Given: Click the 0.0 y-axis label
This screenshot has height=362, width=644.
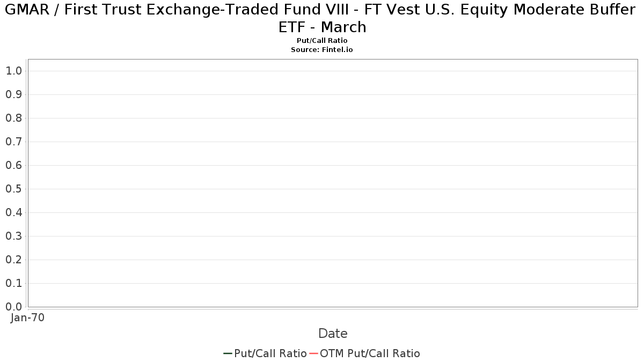Looking at the screenshot, I should [13, 307].
